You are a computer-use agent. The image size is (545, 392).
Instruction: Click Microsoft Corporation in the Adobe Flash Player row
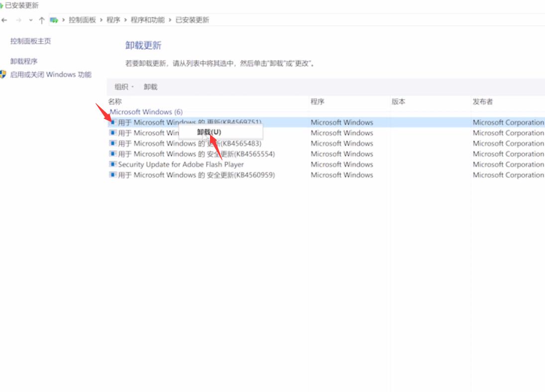click(x=508, y=164)
